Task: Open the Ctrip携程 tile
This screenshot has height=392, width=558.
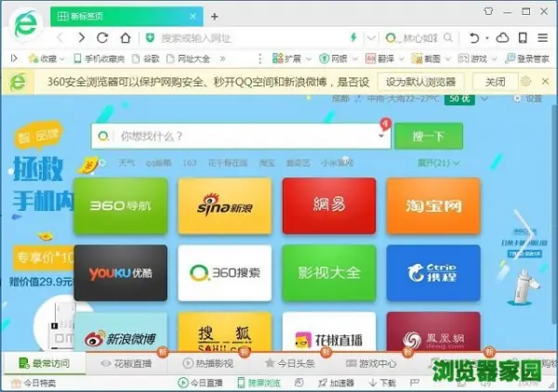Action: 433,272
